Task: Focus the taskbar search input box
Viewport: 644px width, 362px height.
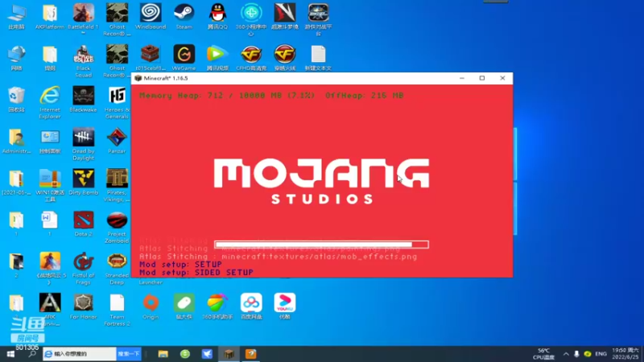Action: pos(80,354)
